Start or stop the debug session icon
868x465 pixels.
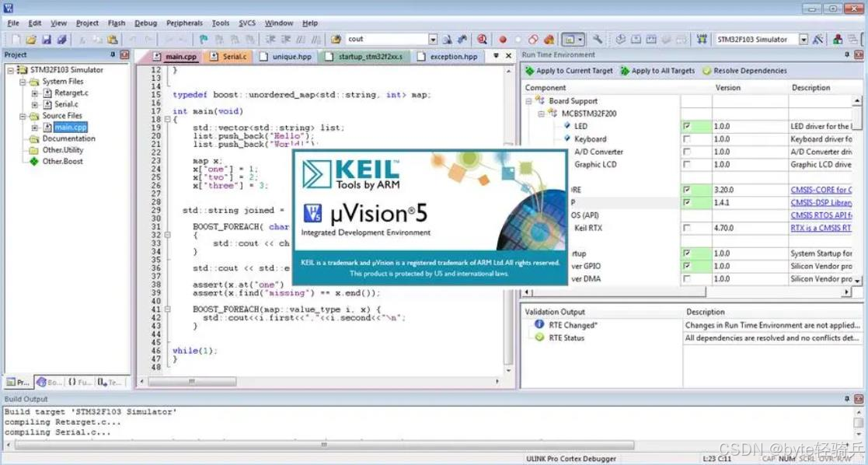pos(482,40)
